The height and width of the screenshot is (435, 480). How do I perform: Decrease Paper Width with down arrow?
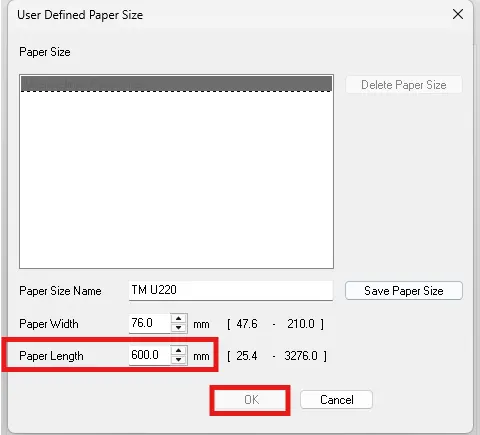coord(179,328)
